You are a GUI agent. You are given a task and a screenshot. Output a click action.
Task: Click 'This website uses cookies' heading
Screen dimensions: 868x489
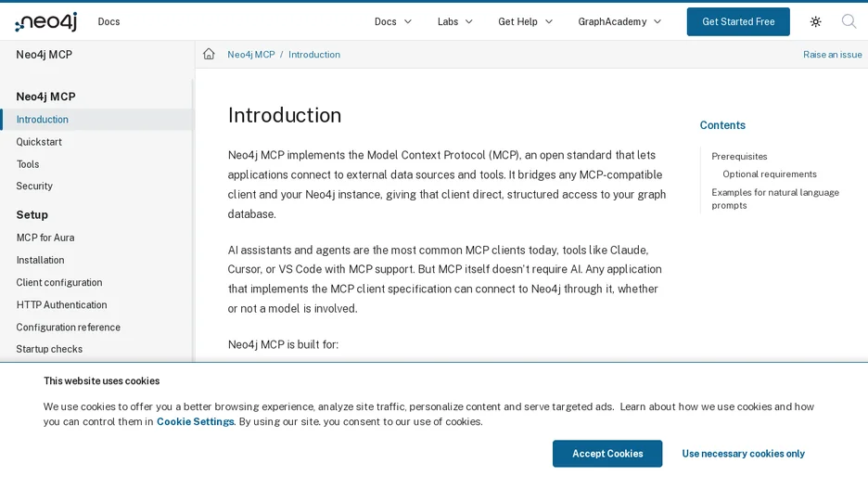click(x=101, y=381)
